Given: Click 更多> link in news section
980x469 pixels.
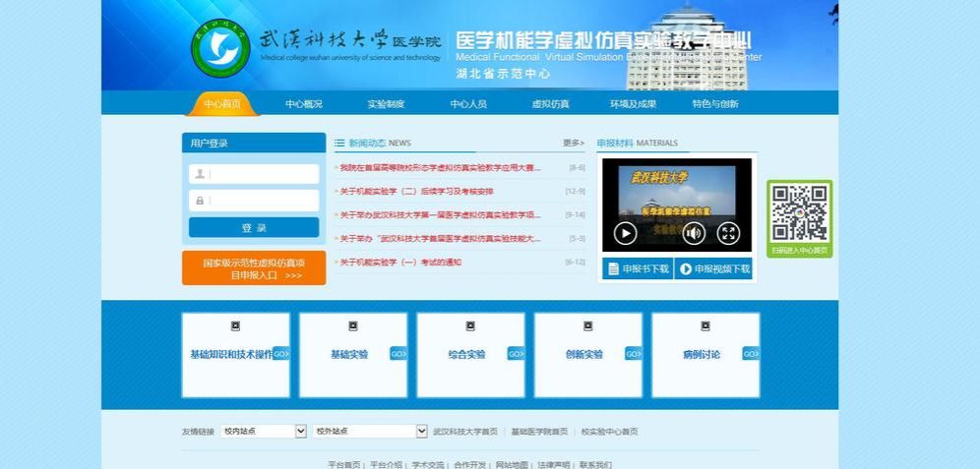Looking at the screenshot, I should [x=573, y=143].
